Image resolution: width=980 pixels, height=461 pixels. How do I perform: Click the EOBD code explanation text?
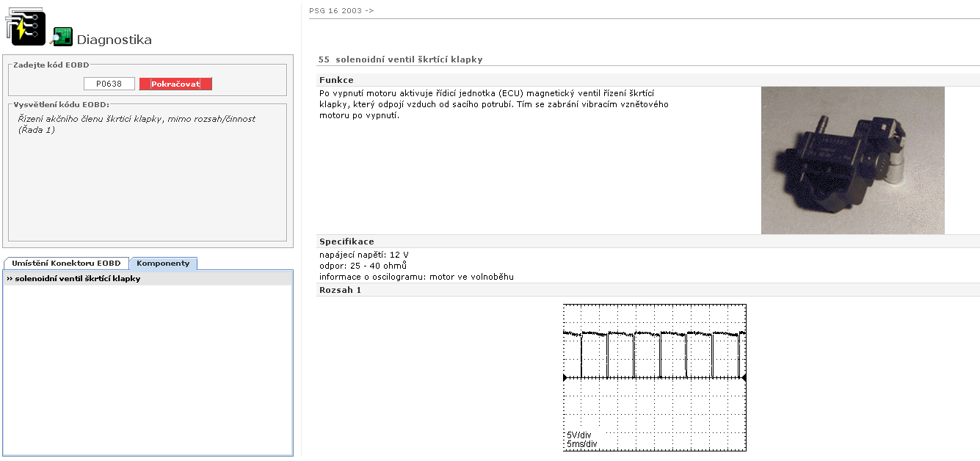136,124
